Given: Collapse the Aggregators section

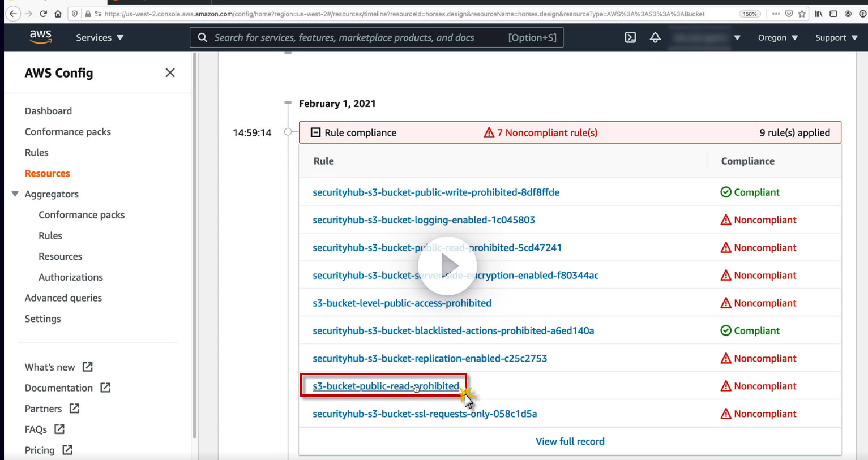Looking at the screenshot, I should point(15,194).
